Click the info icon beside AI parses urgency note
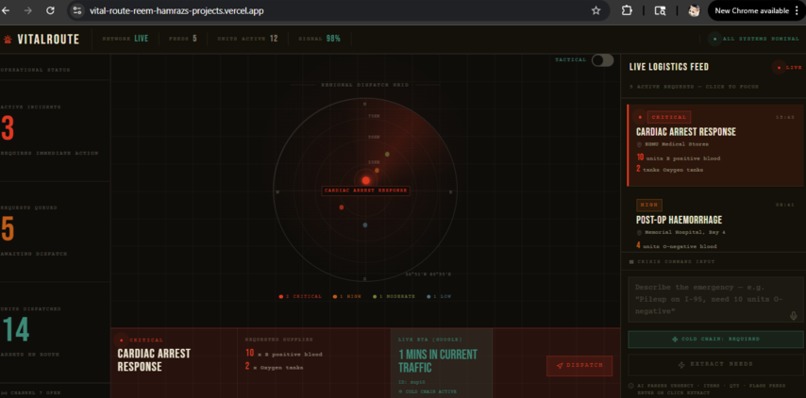Image resolution: width=806 pixels, height=398 pixels. tap(631, 386)
